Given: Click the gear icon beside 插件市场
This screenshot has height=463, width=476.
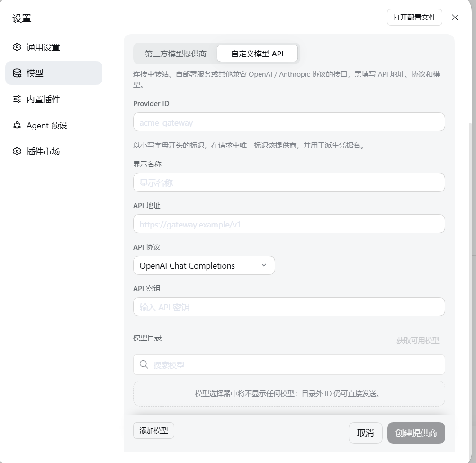Looking at the screenshot, I should (17, 151).
